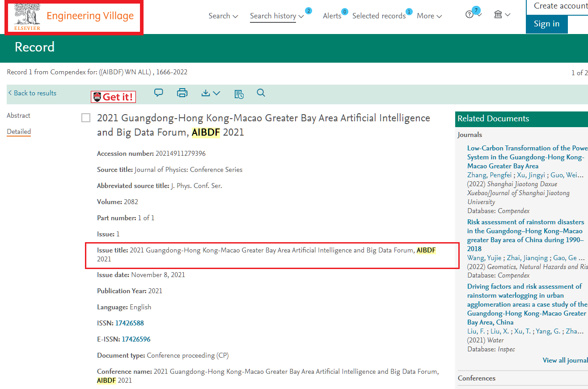The height and width of the screenshot is (389, 588).
Task: Click the magnifier search icon in toolbar
Action: click(261, 93)
